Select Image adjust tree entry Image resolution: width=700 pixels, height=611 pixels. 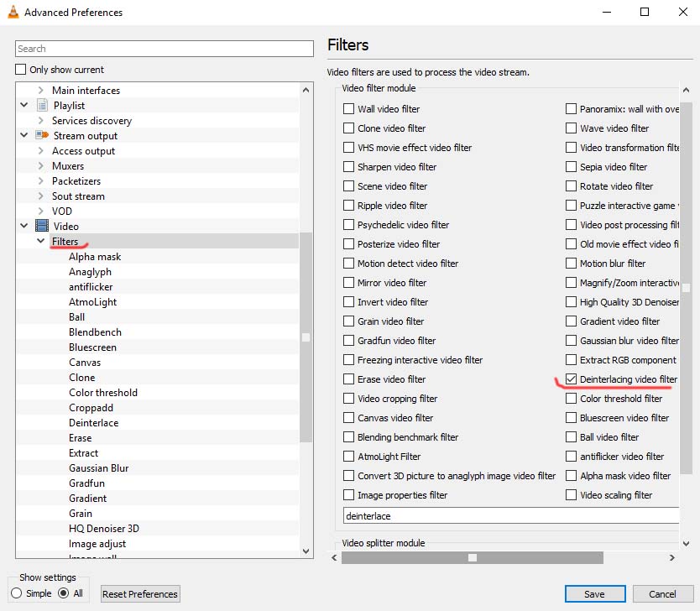tap(97, 544)
